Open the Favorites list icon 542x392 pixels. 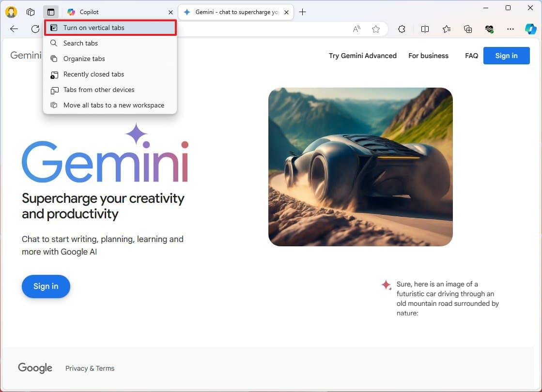tap(446, 29)
